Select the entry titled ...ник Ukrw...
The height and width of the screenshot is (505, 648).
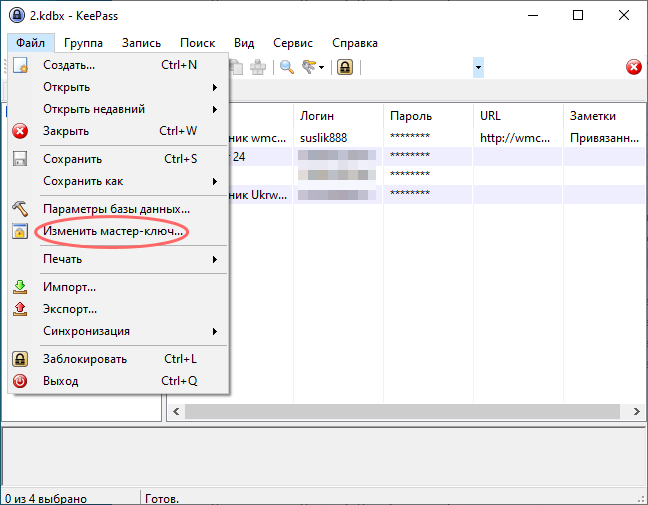point(437,195)
